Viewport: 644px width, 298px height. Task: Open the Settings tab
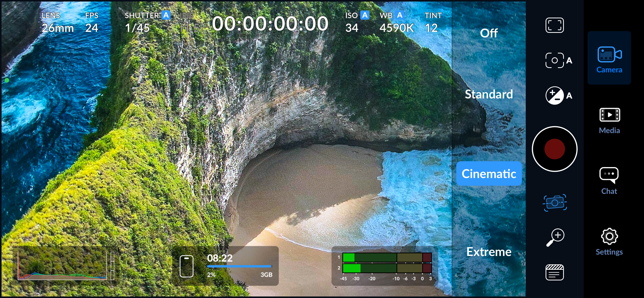609,241
